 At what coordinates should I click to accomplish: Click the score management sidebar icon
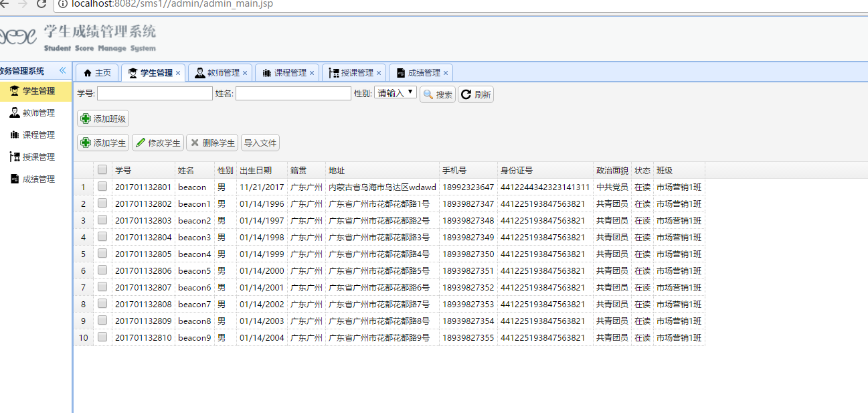point(14,179)
